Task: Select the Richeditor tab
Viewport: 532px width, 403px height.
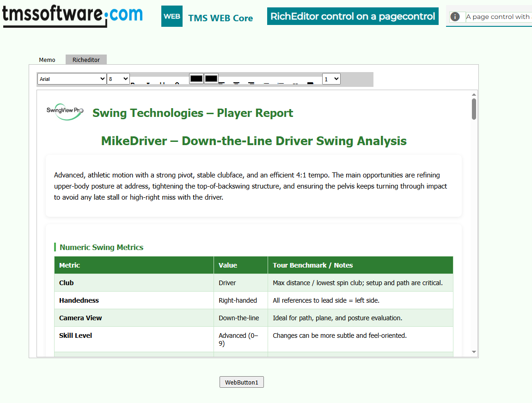Action: pyautogui.click(x=86, y=60)
